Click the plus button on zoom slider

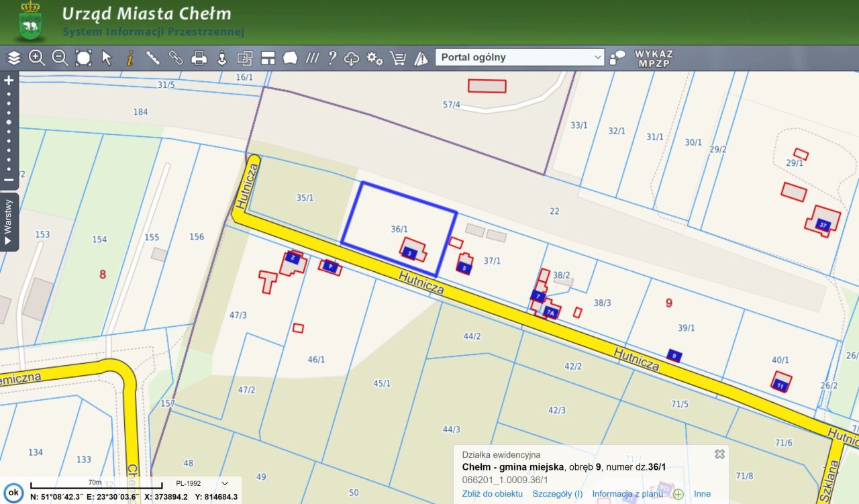point(9,81)
